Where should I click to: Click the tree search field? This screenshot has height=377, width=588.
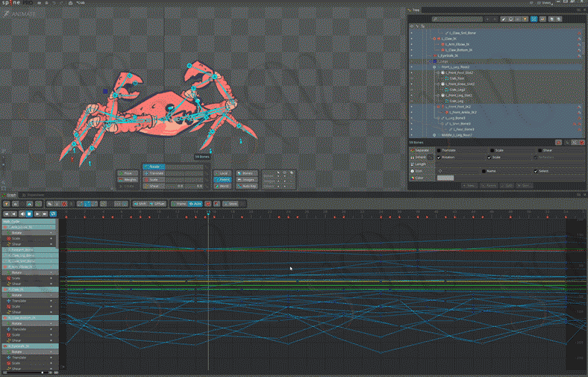click(x=457, y=19)
